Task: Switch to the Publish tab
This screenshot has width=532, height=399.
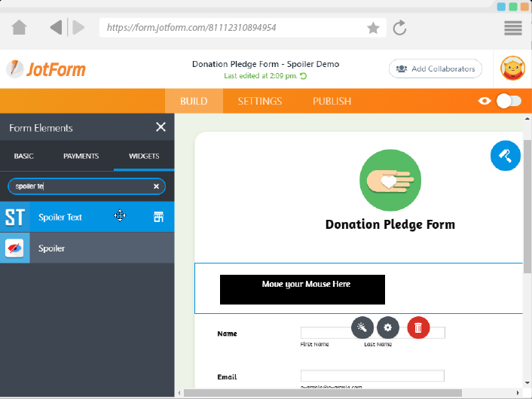Action: pos(332,101)
